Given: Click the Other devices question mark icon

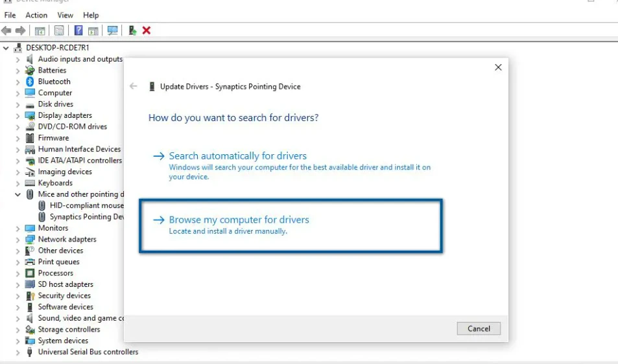Looking at the screenshot, I should coord(30,251).
